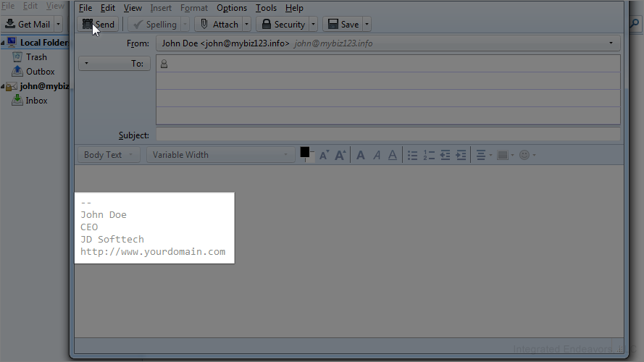
Task: Apply numbered list formatting
Action: pos(429,155)
